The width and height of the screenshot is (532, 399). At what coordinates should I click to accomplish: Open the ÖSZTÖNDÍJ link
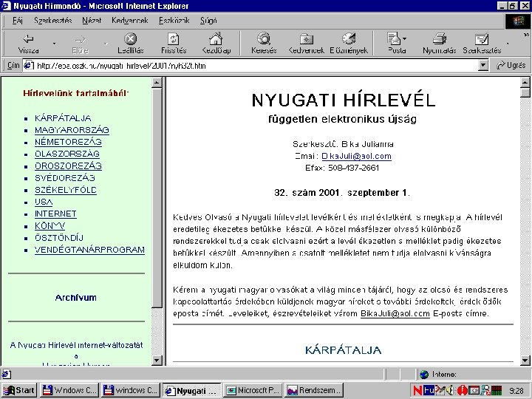pyautogui.click(x=59, y=238)
